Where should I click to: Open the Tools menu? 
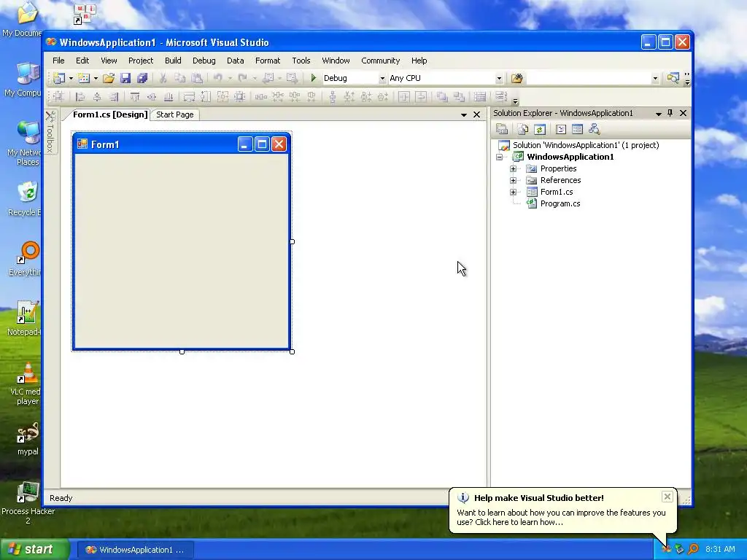[x=301, y=61]
